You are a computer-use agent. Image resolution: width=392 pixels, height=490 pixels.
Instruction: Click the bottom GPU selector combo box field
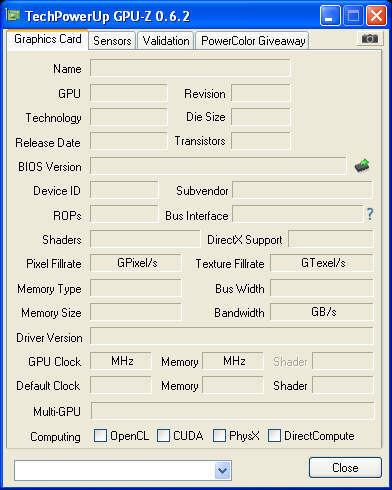123,470
